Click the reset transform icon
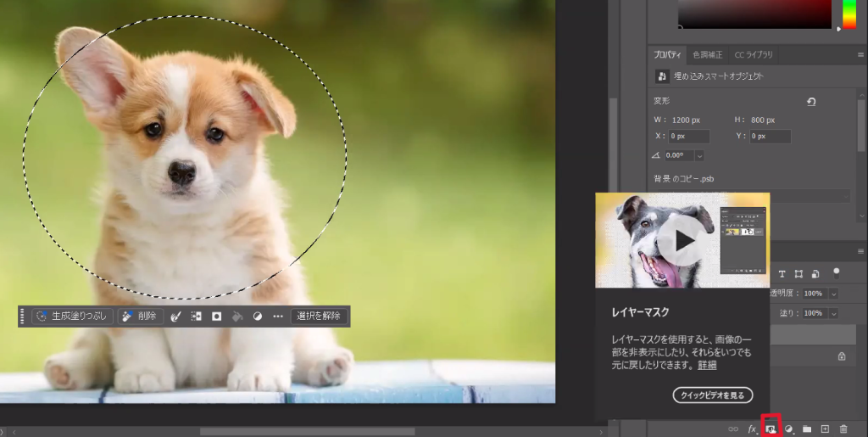Viewport: 868px width, 437px height. coord(811,102)
